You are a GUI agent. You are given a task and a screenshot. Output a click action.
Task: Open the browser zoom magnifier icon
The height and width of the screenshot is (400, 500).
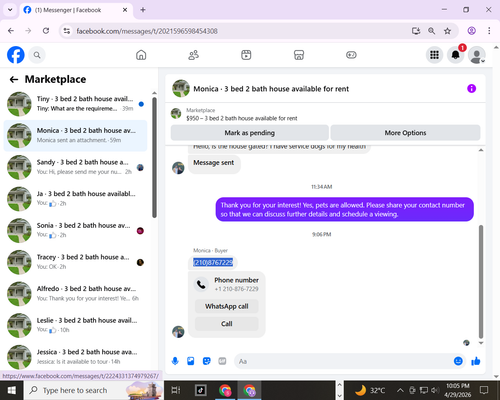(x=432, y=31)
